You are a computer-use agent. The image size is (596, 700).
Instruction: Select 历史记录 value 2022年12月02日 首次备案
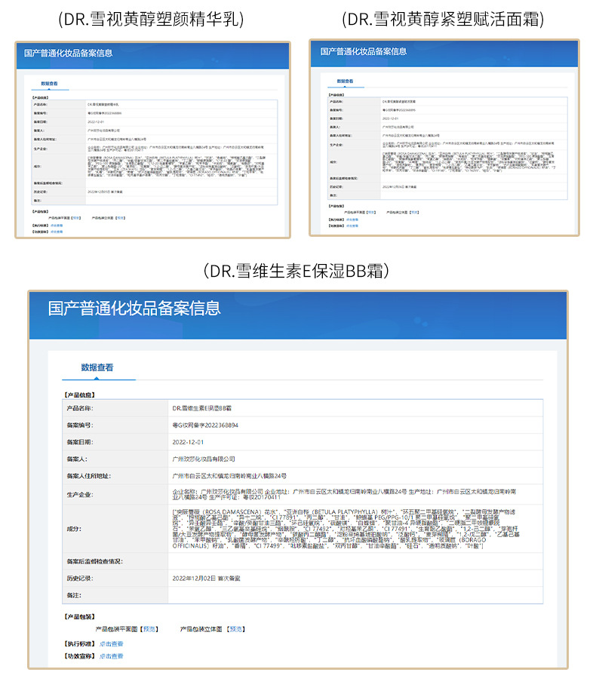coord(206,578)
